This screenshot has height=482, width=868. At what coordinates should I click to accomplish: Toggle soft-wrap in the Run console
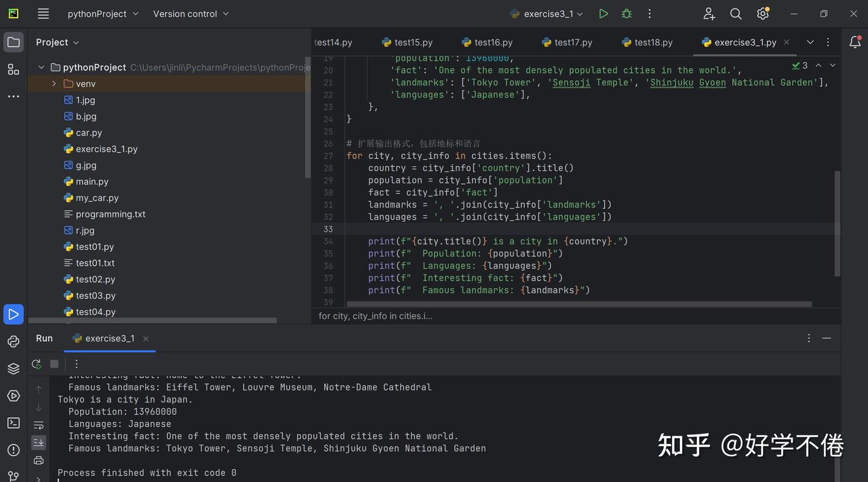[39, 425]
